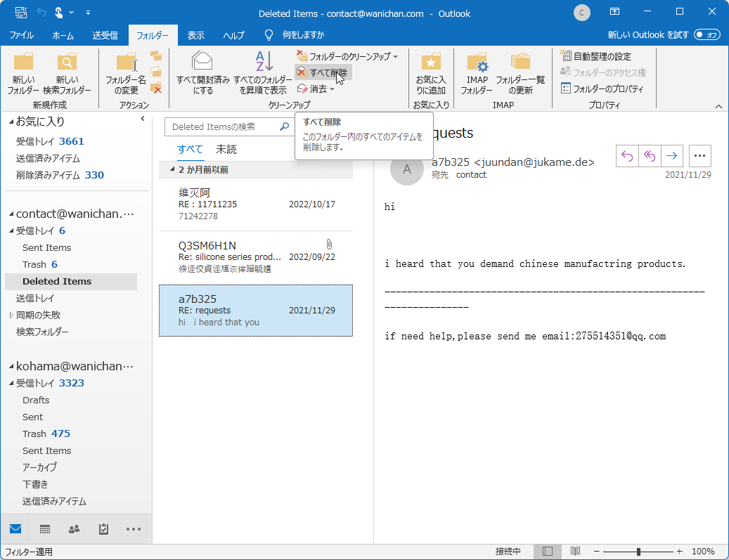Show all folders A to Z (昇順で表示)
This screenshot has height=560, width=729.
[263, 74]
